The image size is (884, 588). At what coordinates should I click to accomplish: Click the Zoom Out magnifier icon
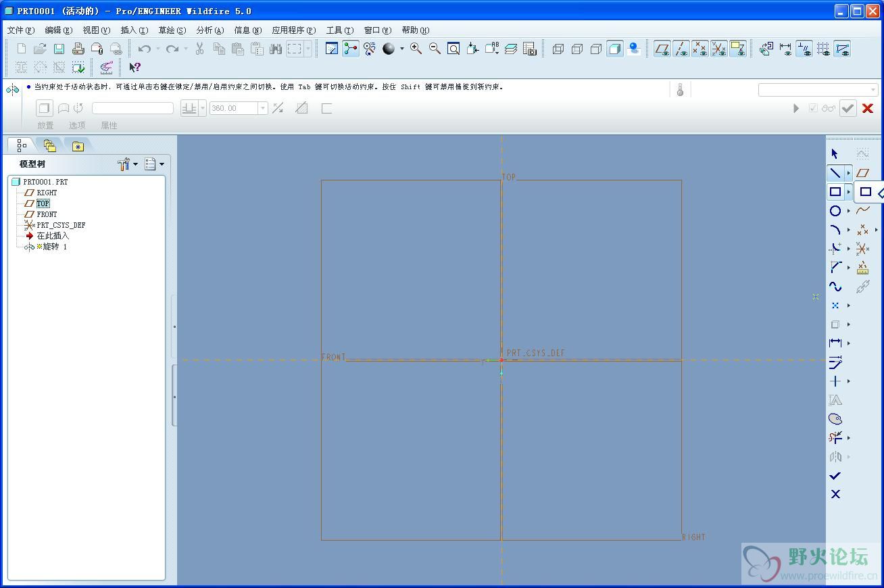coord(435,49)
